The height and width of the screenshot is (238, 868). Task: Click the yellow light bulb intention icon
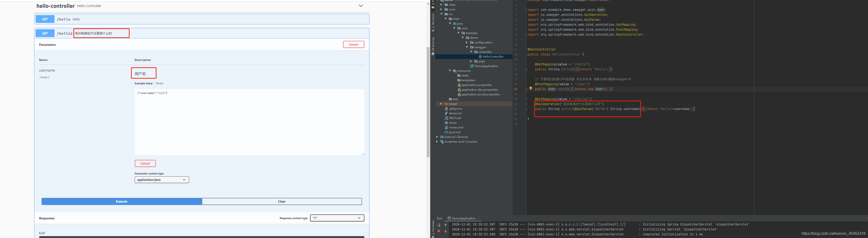click(531, 89)
